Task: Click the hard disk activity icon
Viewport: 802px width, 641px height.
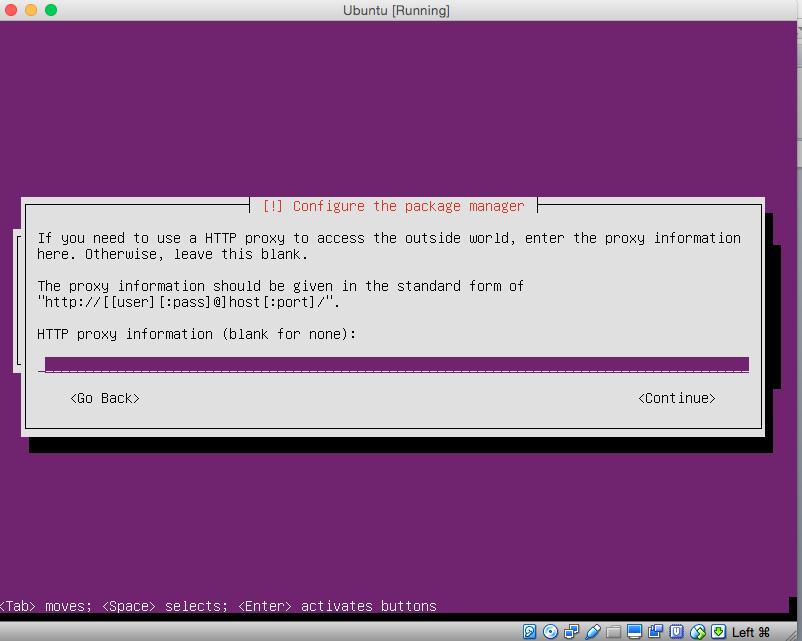Action: click(530, 632)
